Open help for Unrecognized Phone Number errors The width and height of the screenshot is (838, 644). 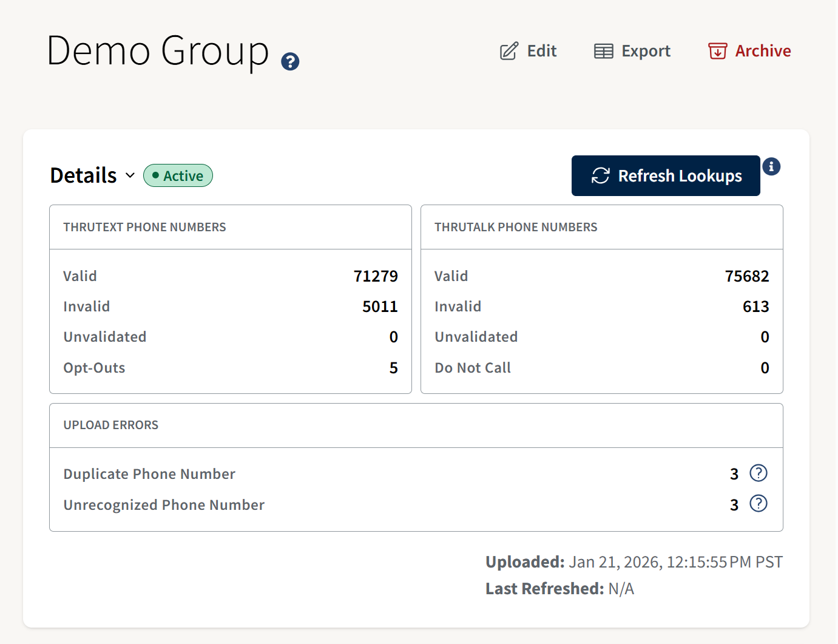(x=758, y=503)
